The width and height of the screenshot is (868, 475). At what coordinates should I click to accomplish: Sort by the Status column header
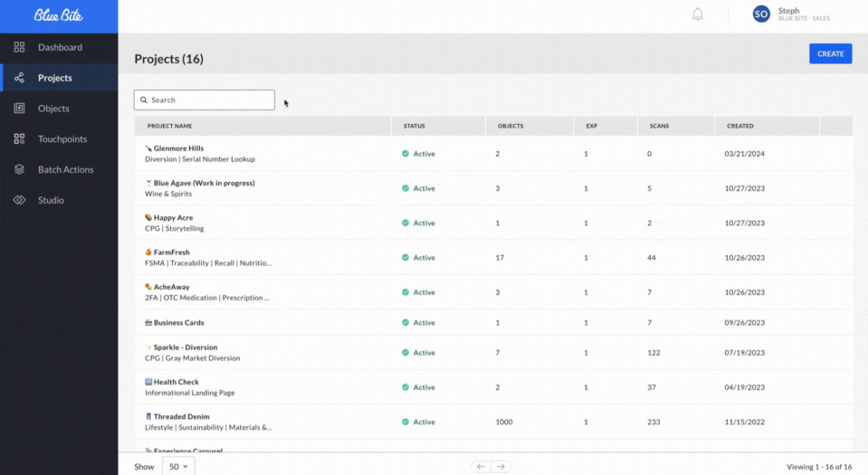pyautogui.click(x=415, y=126)
